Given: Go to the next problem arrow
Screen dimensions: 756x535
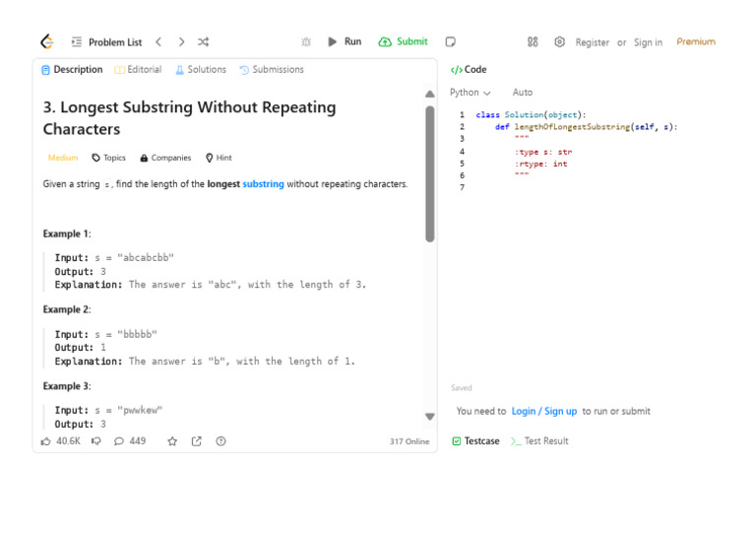Looking at the screenshot, I should click(x=181, y=42).
